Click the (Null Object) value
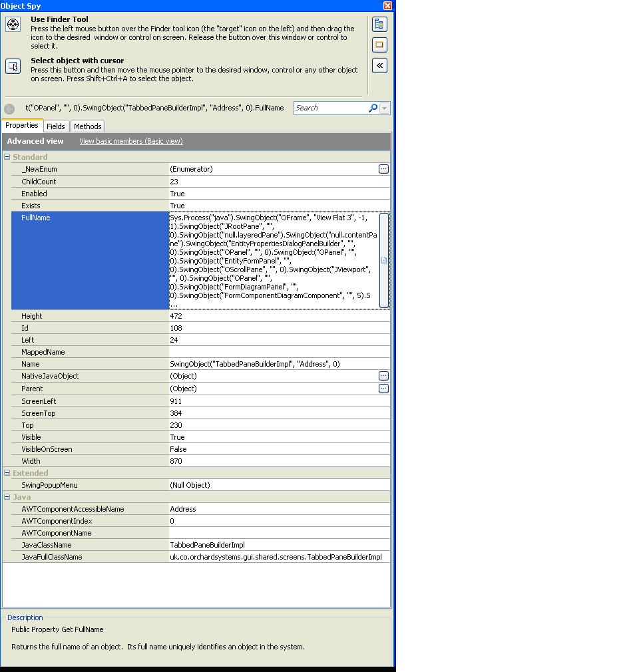 (190, 485)
